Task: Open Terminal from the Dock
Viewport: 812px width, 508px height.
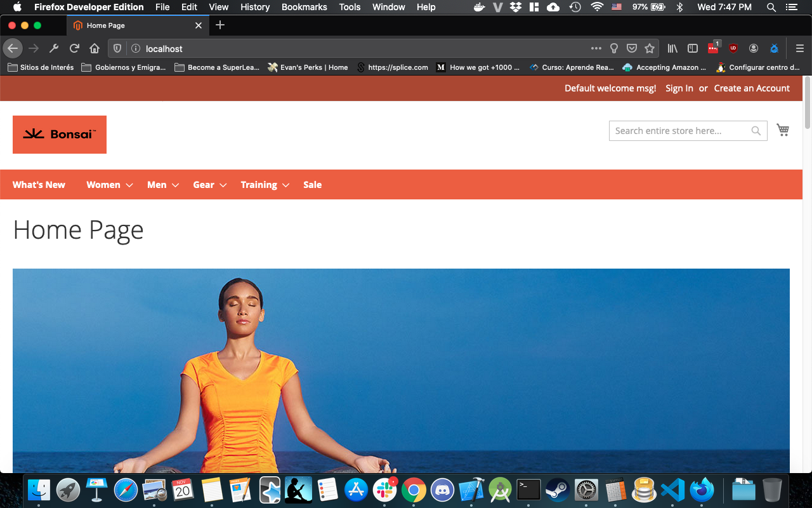Action: [528, 490]
